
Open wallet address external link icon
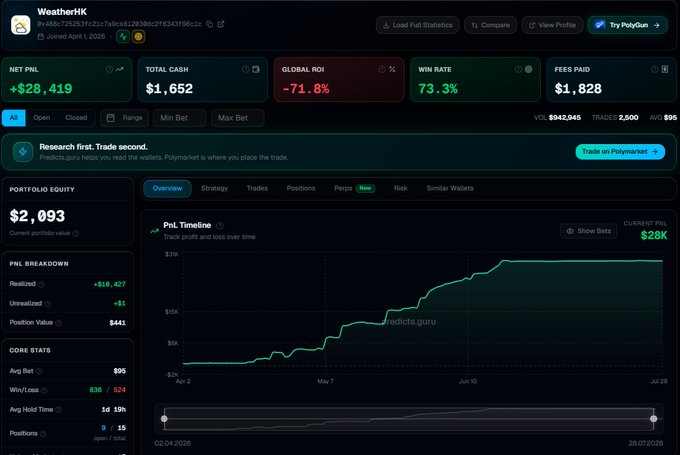pyautogui.click(x=220, y=24)
